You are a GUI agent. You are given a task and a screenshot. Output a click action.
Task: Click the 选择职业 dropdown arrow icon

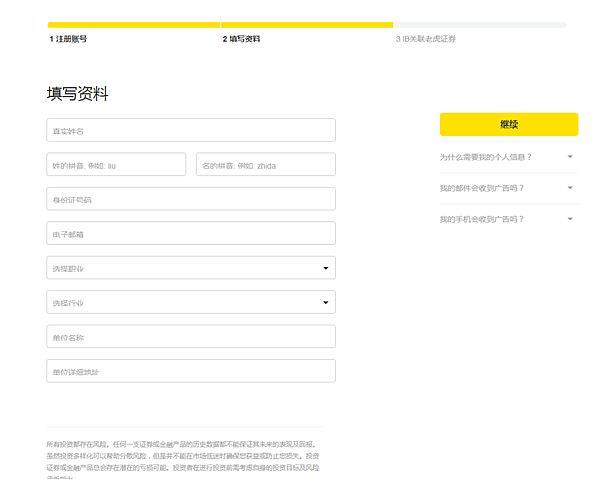point(326,268)
